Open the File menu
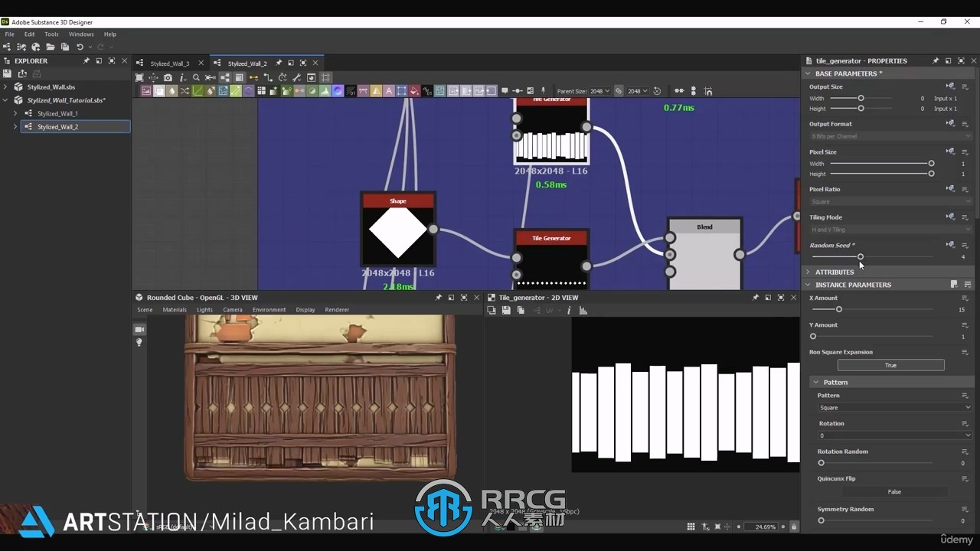 coord(10,34)
